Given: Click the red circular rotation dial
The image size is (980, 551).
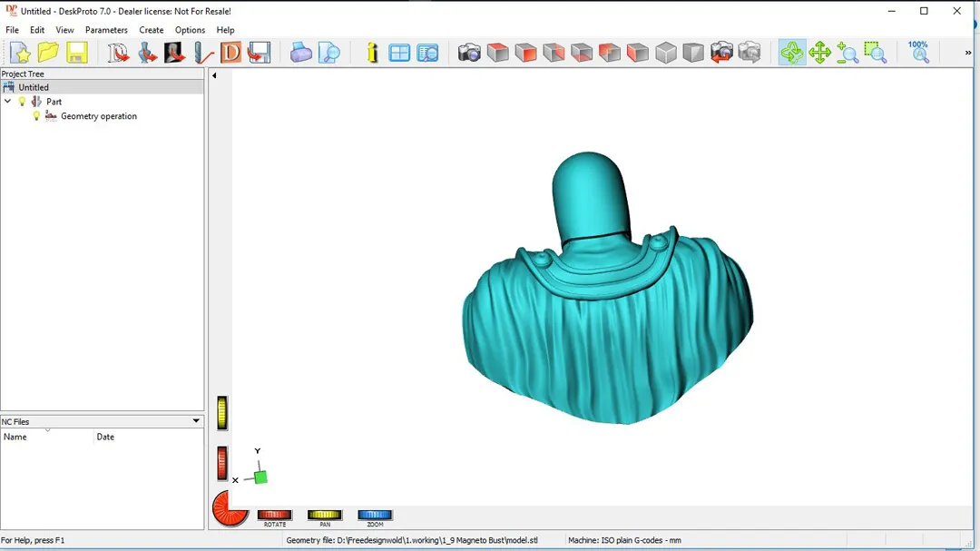Looking at the screenshot, I should (230, 507).
